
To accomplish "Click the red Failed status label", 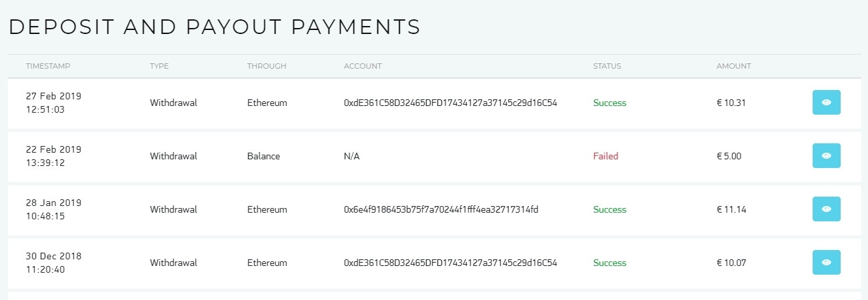I will pyautogui.click(x=605, y=156).
